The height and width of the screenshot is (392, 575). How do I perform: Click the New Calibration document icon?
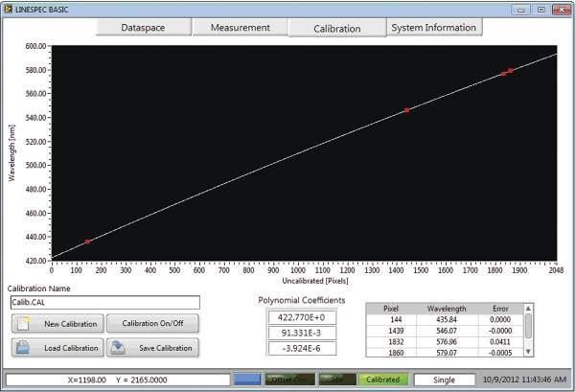pos(26,324)
